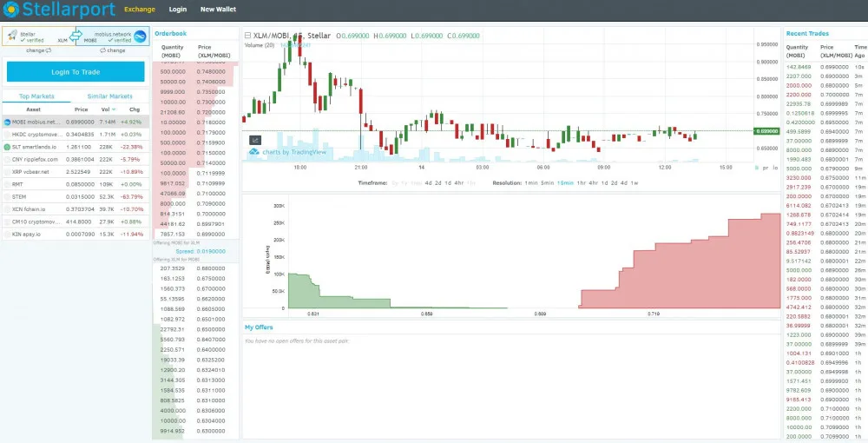Viewport: 868px width, 443px height.
Task: Click the TradingView cloud logo
Action: coord(253,152)
